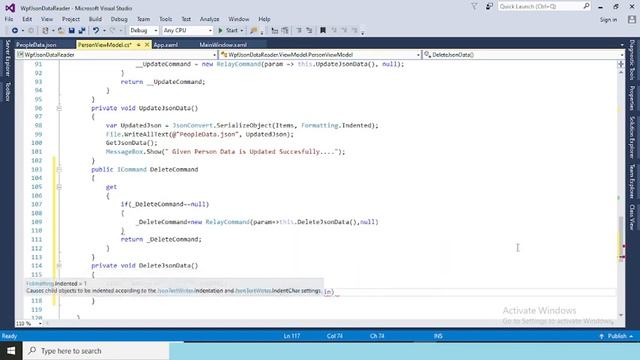
Task: Open the dropdown arrow next to Start
Action: (242, 31)
